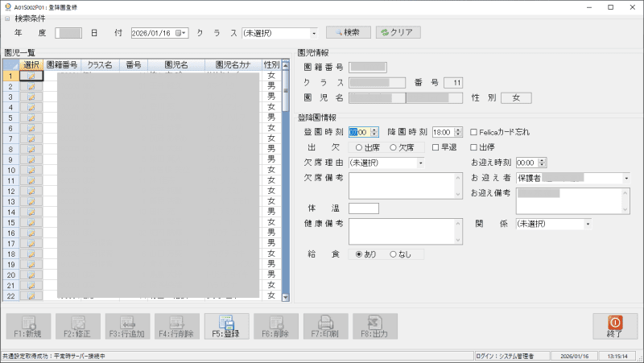Select 給食 なし radio option
644x363 pixels.
[x=393, y=254]
